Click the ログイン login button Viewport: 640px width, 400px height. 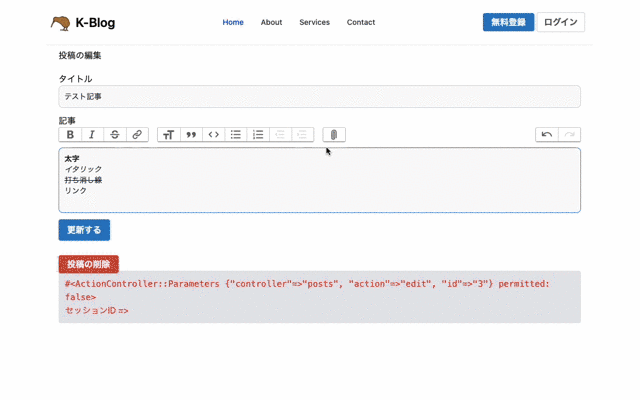pos(561,22)
